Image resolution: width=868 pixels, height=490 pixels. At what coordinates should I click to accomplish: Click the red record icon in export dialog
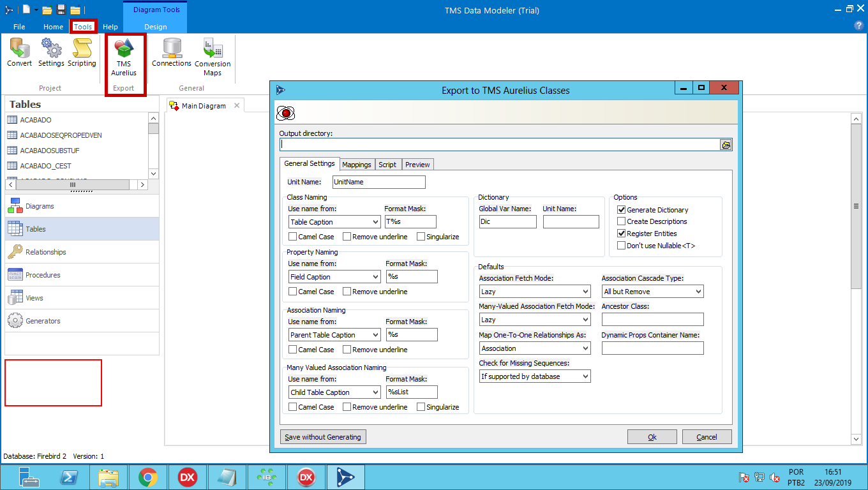coord(285,113)
